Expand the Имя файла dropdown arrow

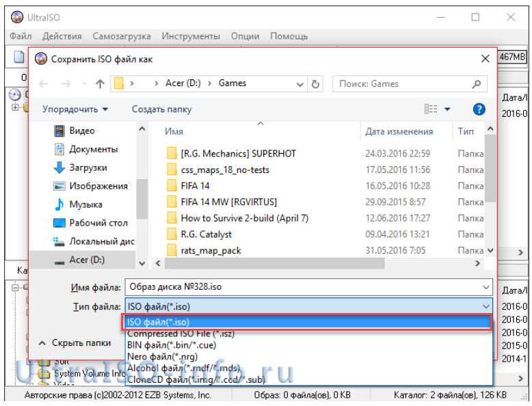point(486,287)
